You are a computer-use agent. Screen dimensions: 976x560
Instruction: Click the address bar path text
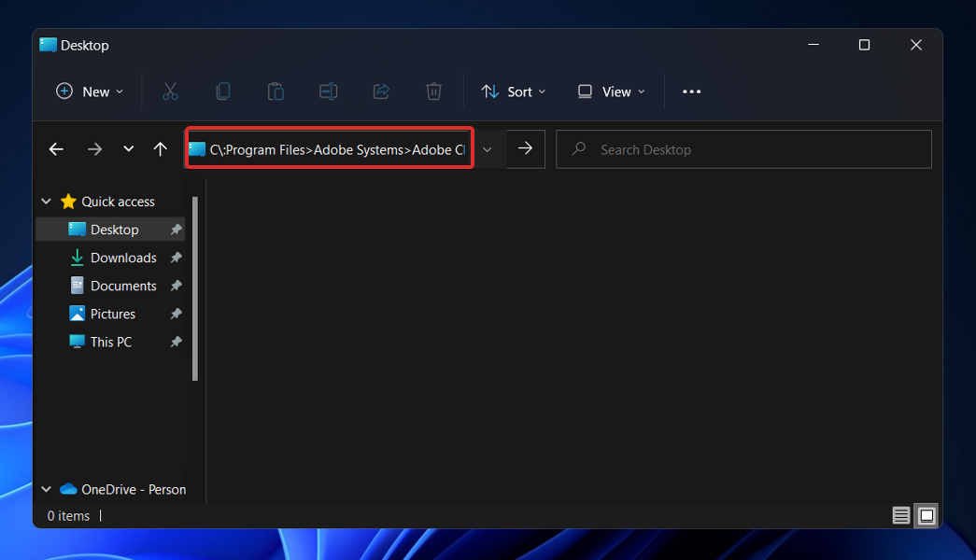[x=337, y=150]
